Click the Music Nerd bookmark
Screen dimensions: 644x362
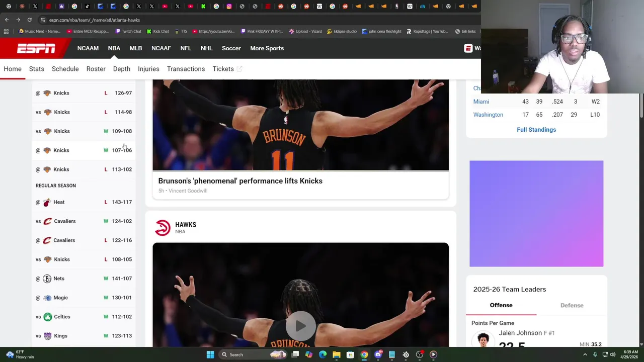point(39,31)
